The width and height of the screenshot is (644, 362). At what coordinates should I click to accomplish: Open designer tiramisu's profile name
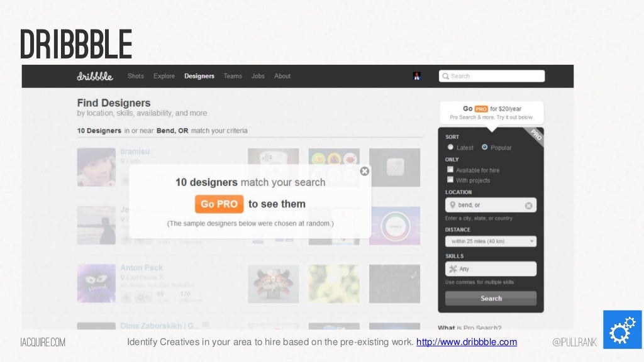(135, 151)
